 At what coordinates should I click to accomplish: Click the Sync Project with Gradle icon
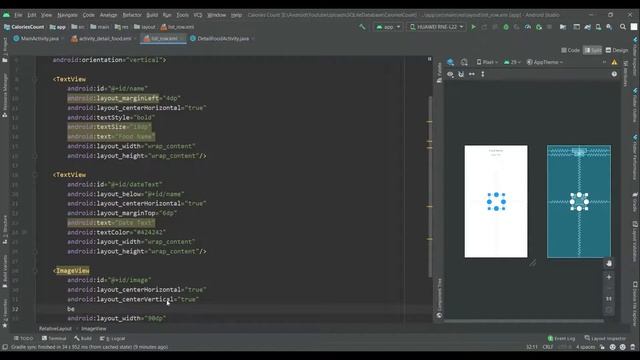click(x=587, y=27)
